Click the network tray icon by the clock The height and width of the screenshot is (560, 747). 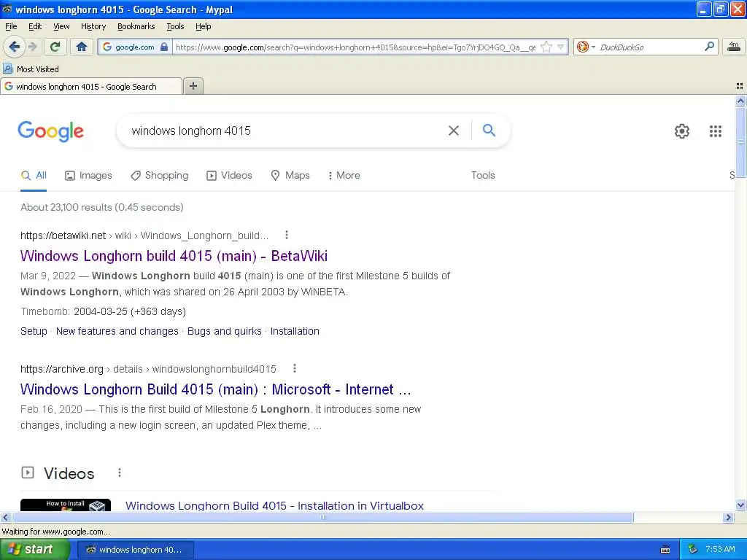click(693, 549)
